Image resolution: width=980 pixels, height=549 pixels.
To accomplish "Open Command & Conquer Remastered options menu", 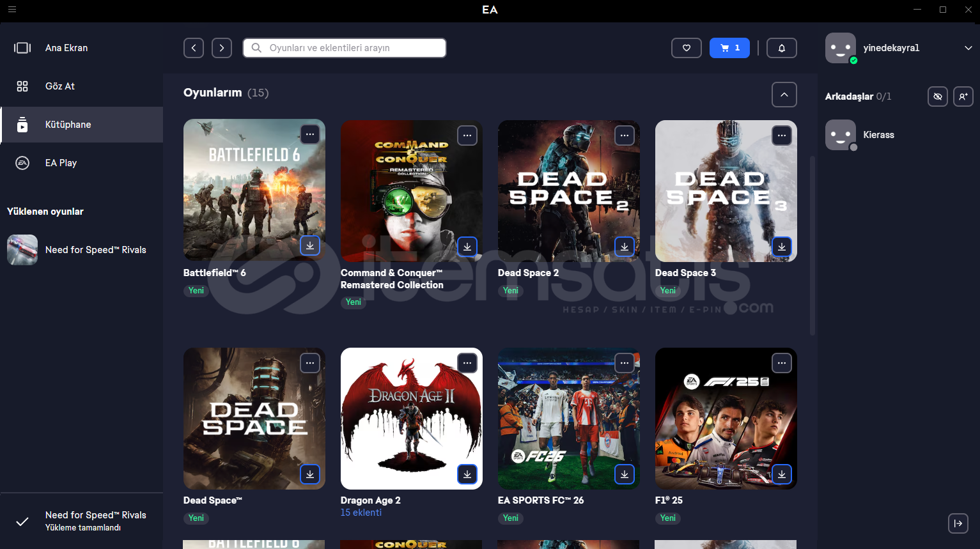I will click(467, 135).
